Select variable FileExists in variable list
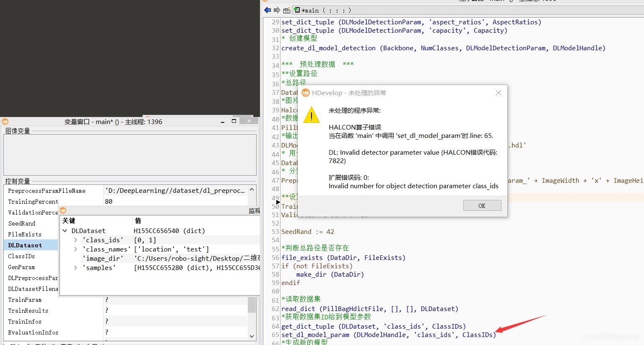Image resolution: width=644 pixels, height=345 pixels. click(25, 234)
